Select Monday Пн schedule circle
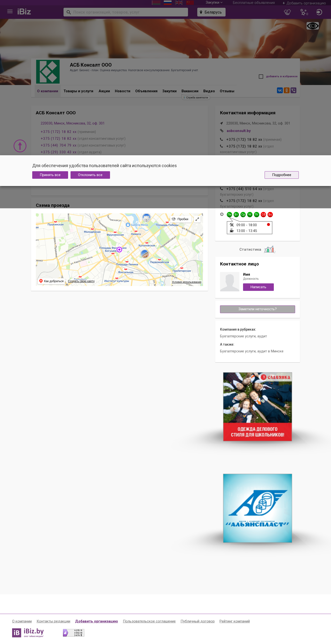Image resolution: width=331 pixels, height=644 pixels. (x=229, y=215)
